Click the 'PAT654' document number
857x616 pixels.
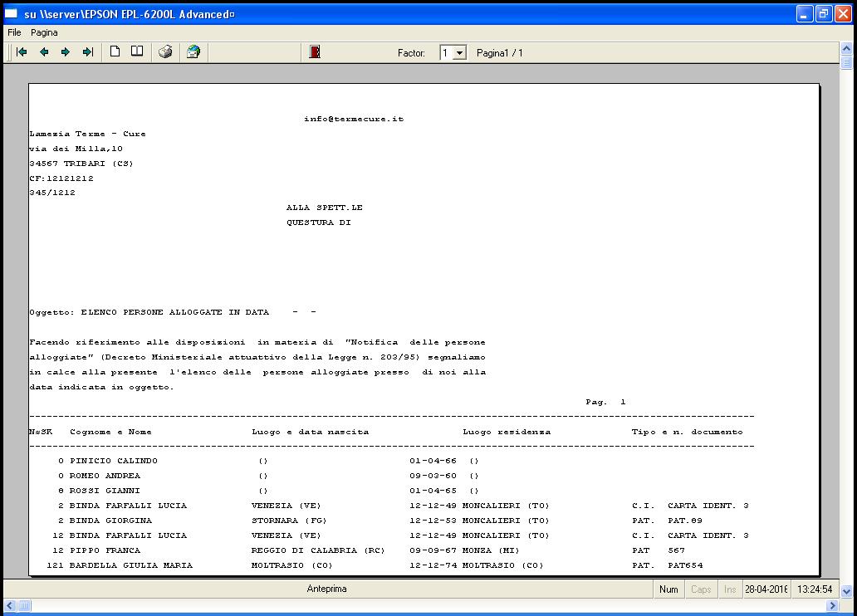click(x=685, y=565)
